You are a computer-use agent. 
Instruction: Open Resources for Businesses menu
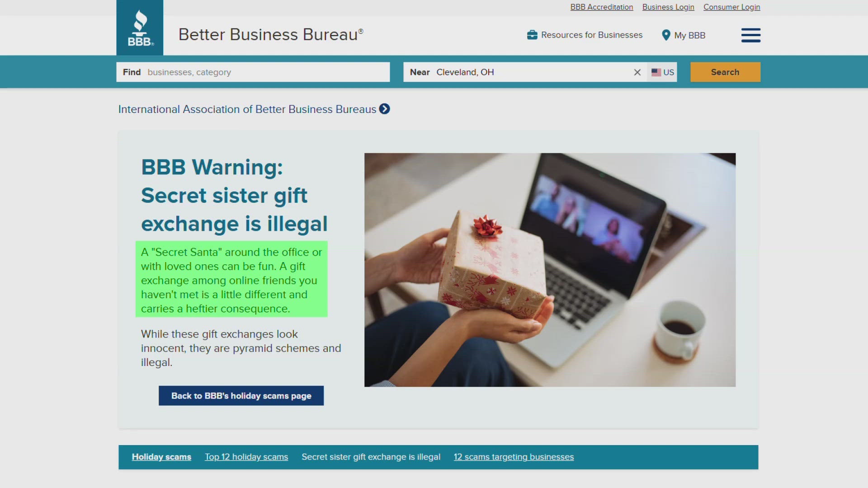585,34
